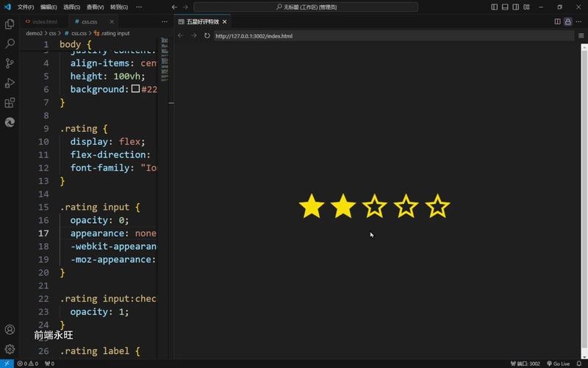Viewport: 588px width, 368px height.
Task: Open the Extensions view
Action: [x=10, y=103]
